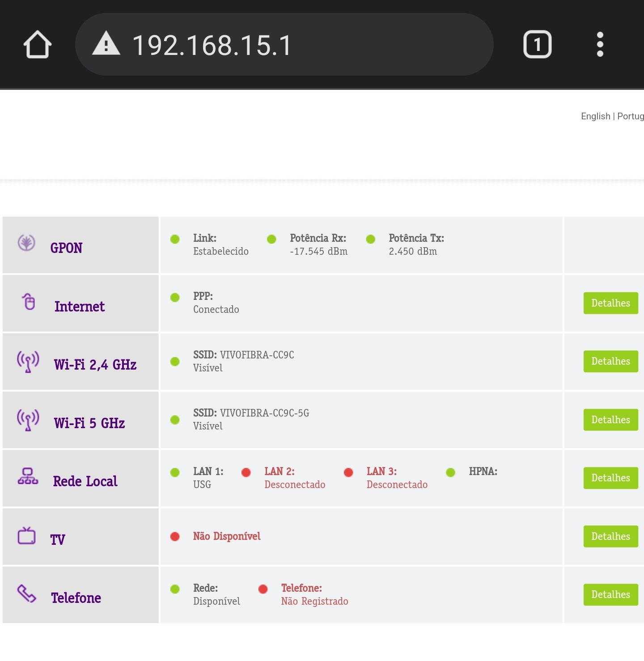Click the green Potência Rx status dot
644x661 pixels.
pos(271,239)
